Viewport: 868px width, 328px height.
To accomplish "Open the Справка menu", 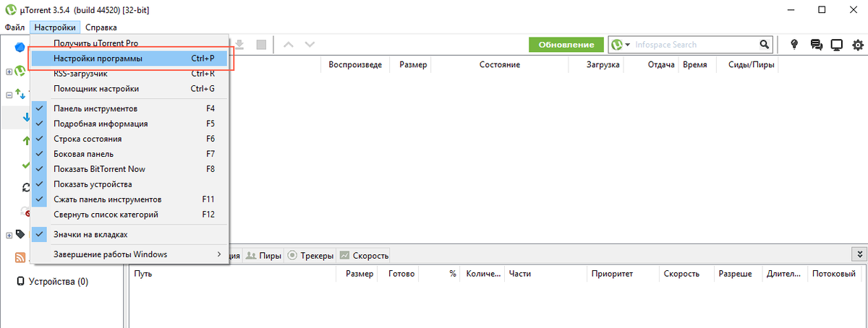I will pyautogui.click(x=101, y=27).
